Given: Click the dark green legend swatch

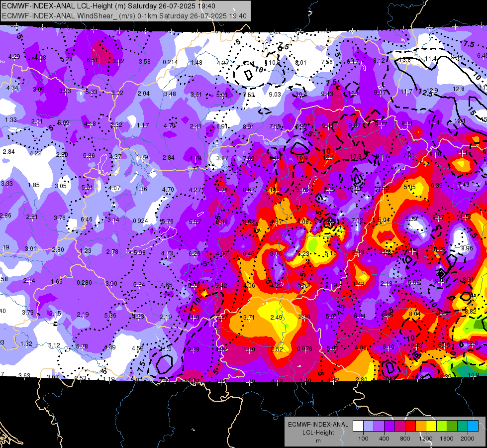Looking at the screenshot, I should click(x=452, y=426).
